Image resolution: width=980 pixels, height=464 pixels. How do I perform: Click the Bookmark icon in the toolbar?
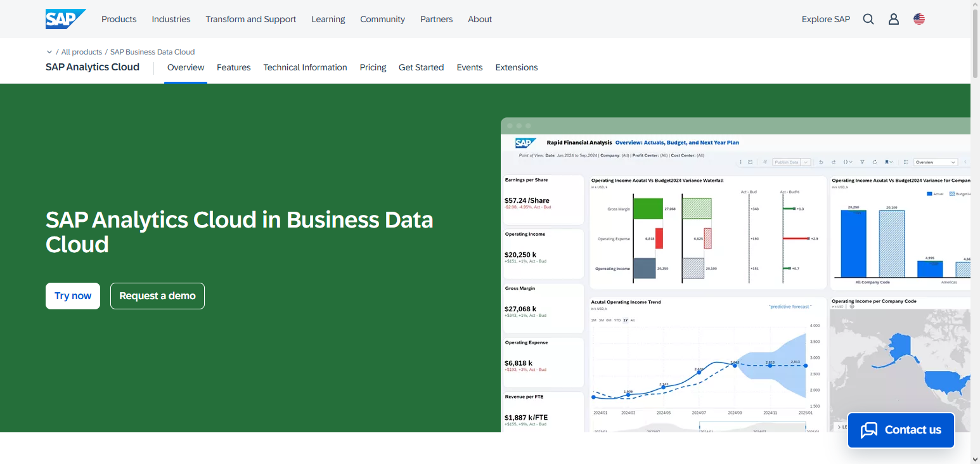coord(887,162)
